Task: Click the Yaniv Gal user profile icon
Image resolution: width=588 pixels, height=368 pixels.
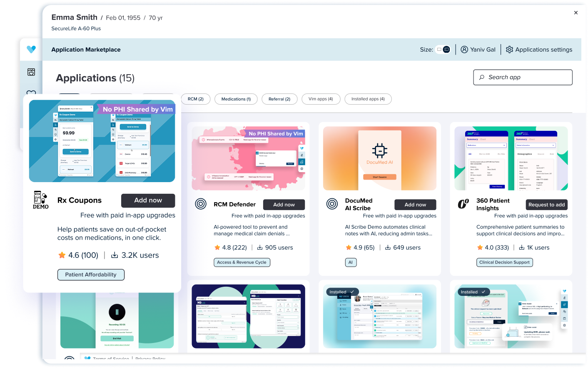Action: click(x=464, y=50)
